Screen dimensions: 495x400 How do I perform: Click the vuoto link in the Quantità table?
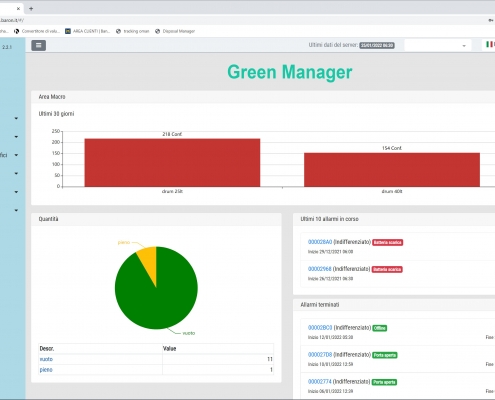coord(46,359)
